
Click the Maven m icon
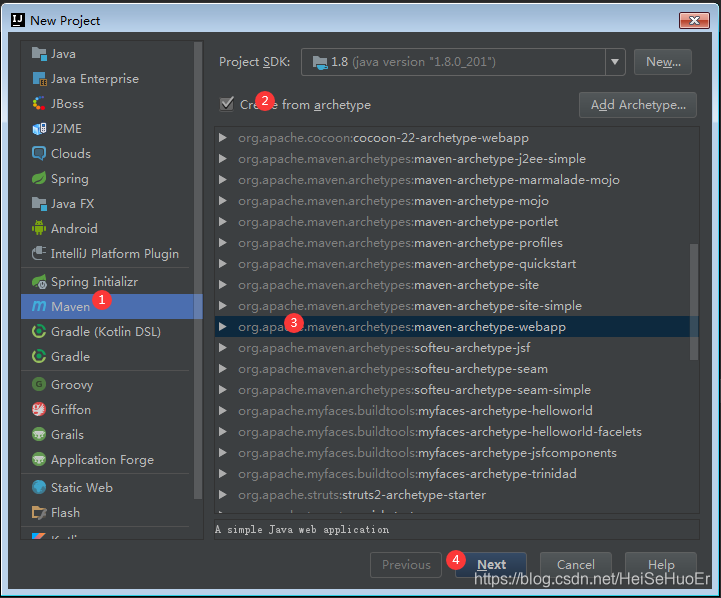point(39,306)
